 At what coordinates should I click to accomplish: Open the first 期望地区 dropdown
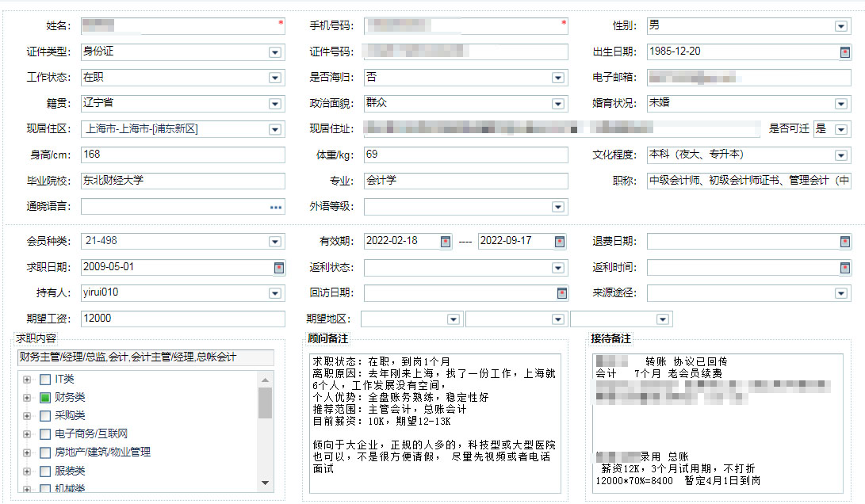(x=454, y=319)
